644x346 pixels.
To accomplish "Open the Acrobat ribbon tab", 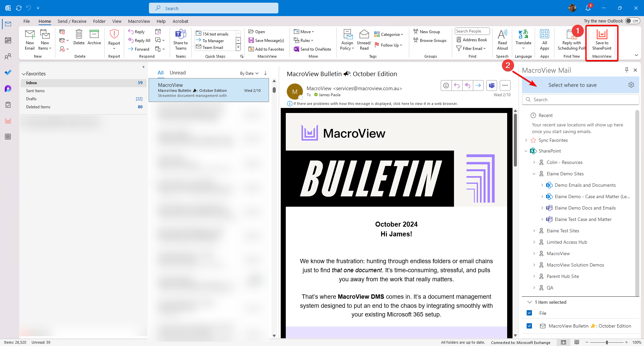I will (x=180, y=21).
